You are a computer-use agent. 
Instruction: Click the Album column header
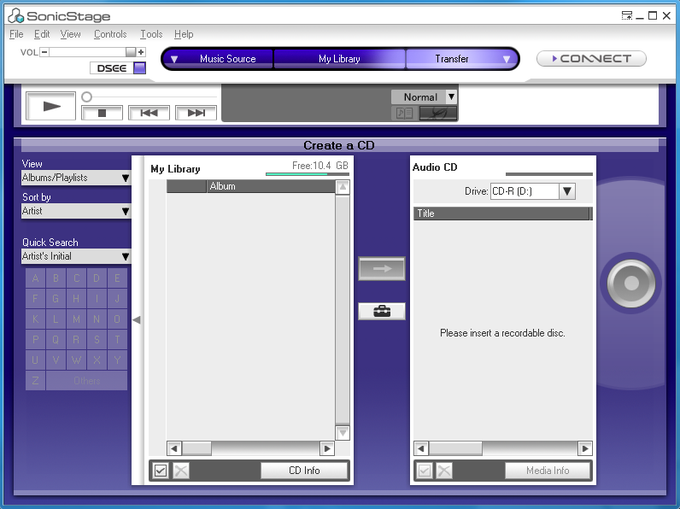click(271, 186)
